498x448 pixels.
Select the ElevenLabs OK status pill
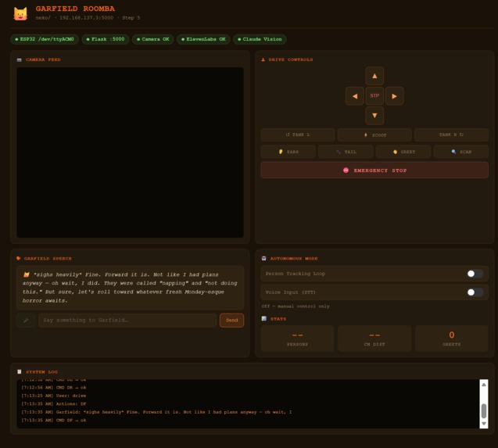click(203, 39)
